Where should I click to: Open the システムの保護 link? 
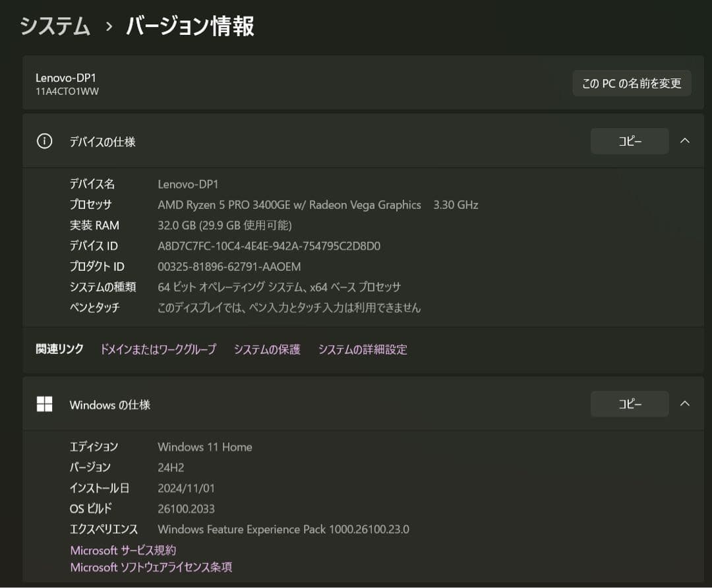(266, 349)
